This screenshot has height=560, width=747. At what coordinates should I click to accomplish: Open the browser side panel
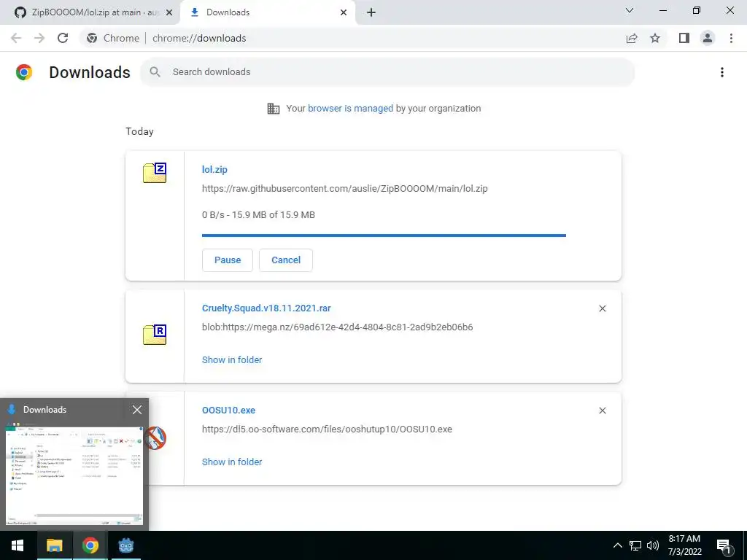click(684, 38)
